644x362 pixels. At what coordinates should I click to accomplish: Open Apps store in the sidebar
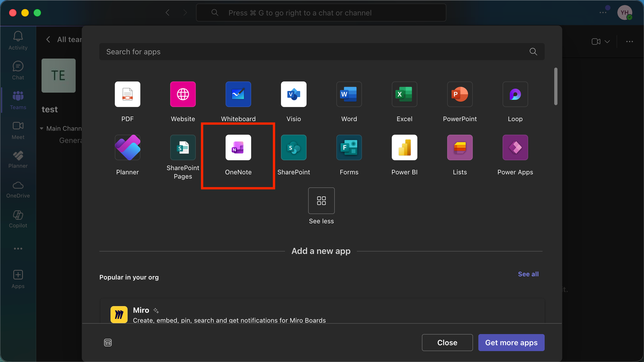(18, 279)
